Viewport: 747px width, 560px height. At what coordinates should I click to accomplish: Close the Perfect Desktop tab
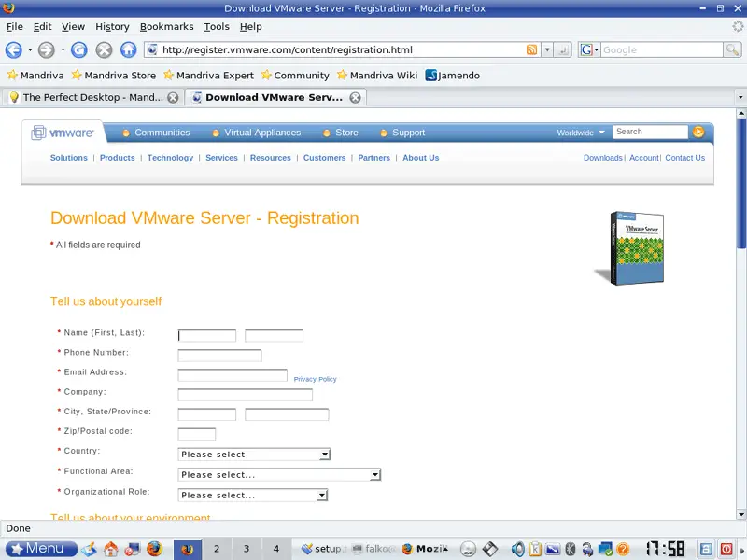[x=173, y=98]
